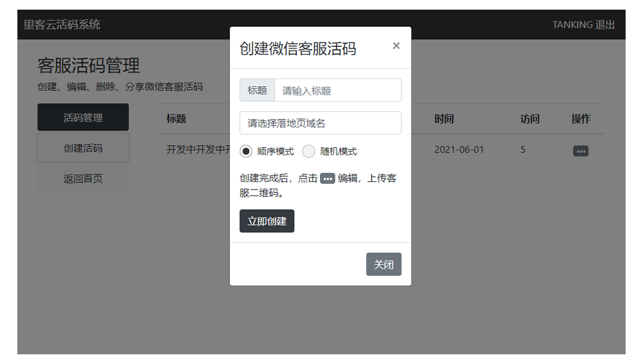Click the TANKING 退出 logout link
This screenshot has height=364, width=643.
[583, 25]
